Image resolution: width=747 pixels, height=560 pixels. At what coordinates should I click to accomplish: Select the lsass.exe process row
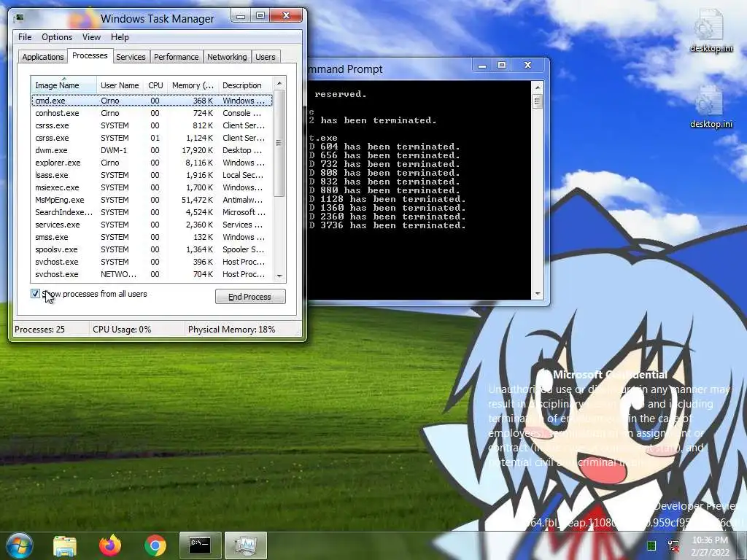(x=152, y=175)
